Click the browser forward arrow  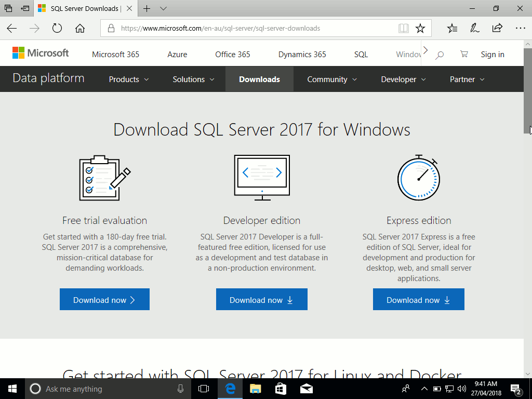pos(34,28)
